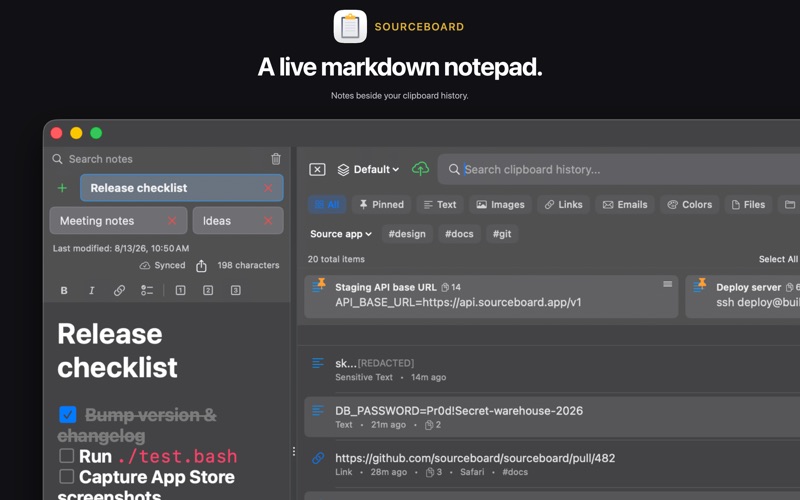Screen dimensions: 800x500
Task: Click the Search notes field
Action: point(161,159)
